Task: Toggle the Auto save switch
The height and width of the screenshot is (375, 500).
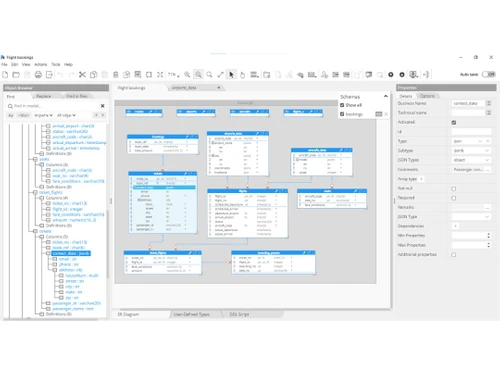Action: click(489, 74)
